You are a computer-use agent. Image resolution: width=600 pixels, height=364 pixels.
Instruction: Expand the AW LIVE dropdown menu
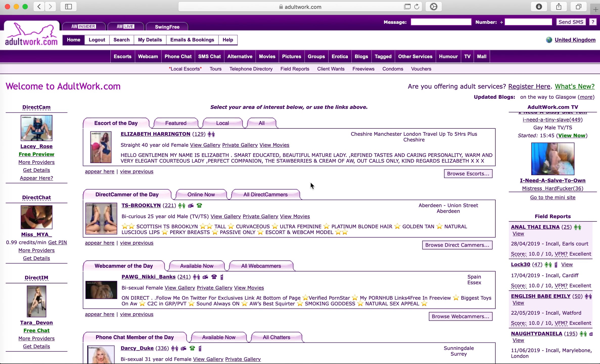(x=125, y=27)
